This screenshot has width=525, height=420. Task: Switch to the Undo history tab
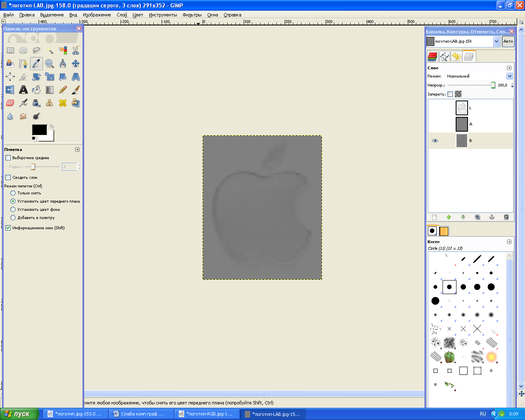coord(457,57)
